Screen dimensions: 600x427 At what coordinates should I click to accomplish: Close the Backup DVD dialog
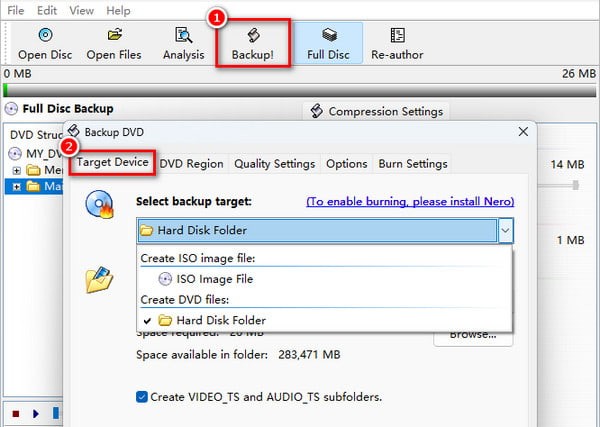point(523,132)
